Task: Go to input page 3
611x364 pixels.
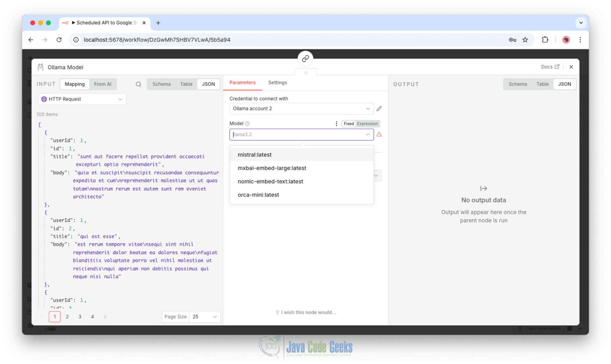Action: point(80,317)
